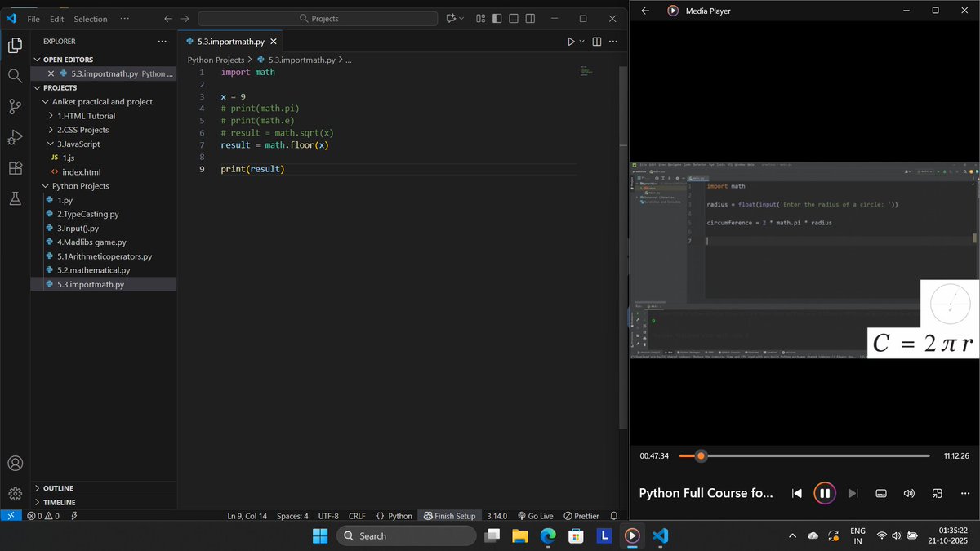Open Copilot chat dropdown arrow
This screenshot has height=551, width=980.
pos(461,18)
